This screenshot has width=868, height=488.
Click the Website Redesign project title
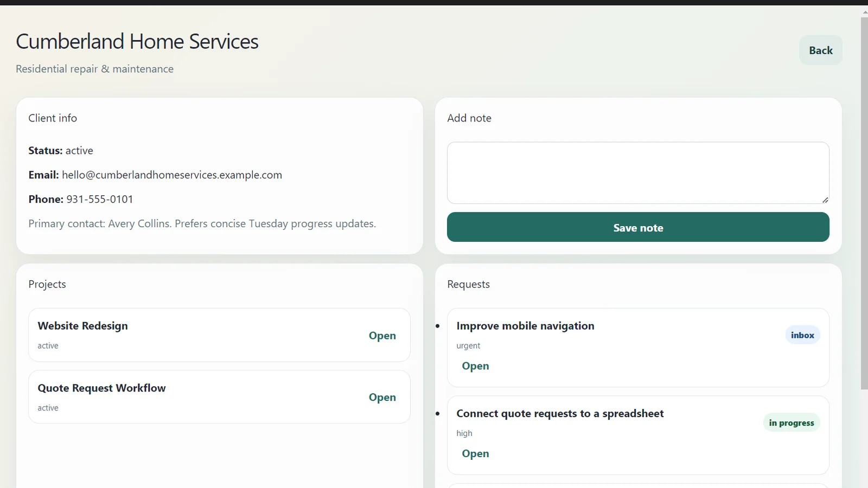click(x=83, y=326)
